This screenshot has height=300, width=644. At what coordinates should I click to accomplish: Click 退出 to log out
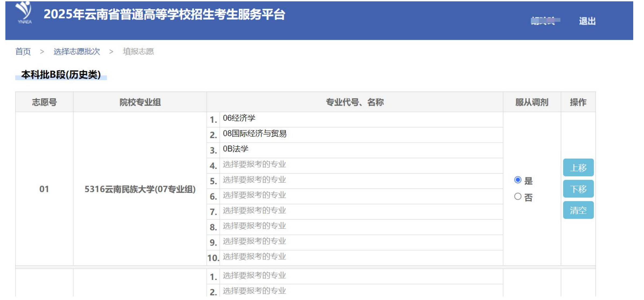tap(587, 21)
